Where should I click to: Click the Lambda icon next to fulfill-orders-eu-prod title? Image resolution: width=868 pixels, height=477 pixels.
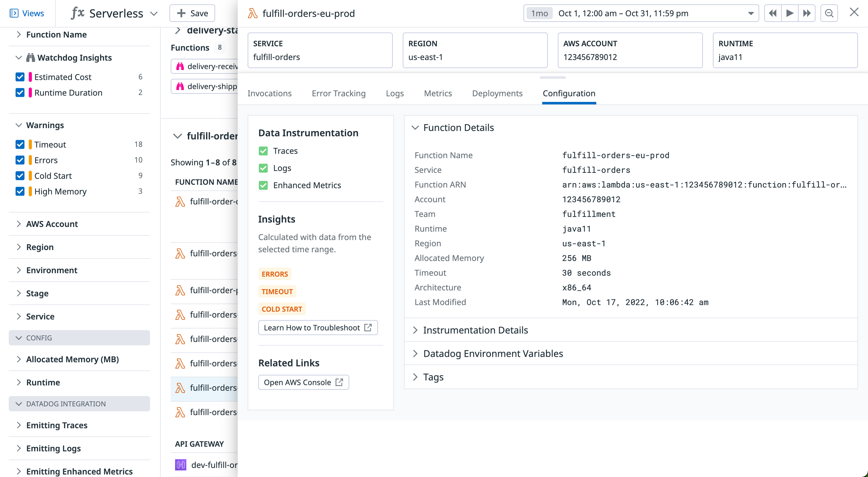[252, 13]
